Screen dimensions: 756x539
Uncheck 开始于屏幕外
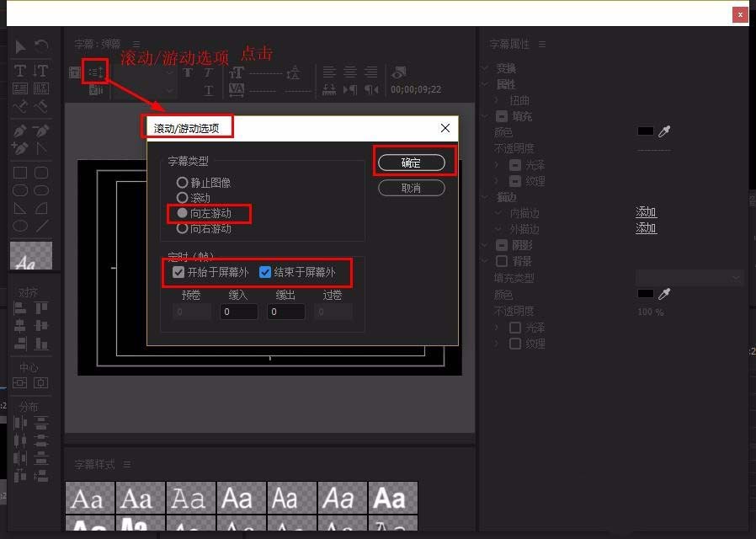178,272
